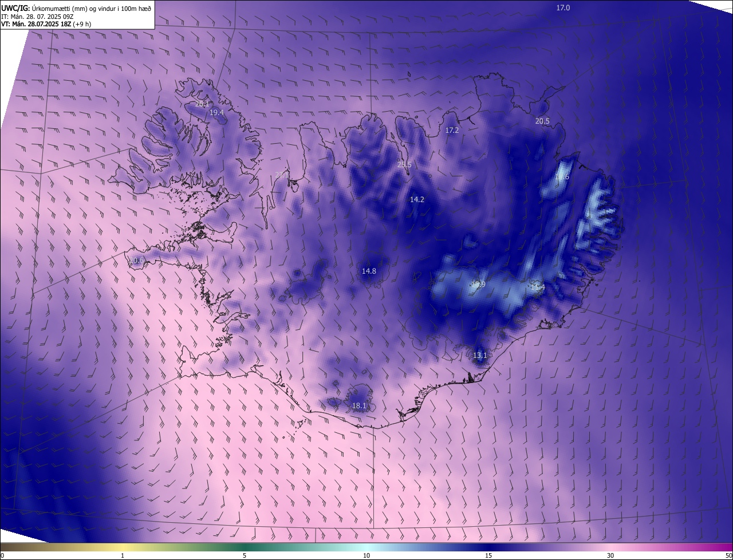Click the colour scale at the 50 tick
This screenshot has height=560, width=733.
point(728,555)
